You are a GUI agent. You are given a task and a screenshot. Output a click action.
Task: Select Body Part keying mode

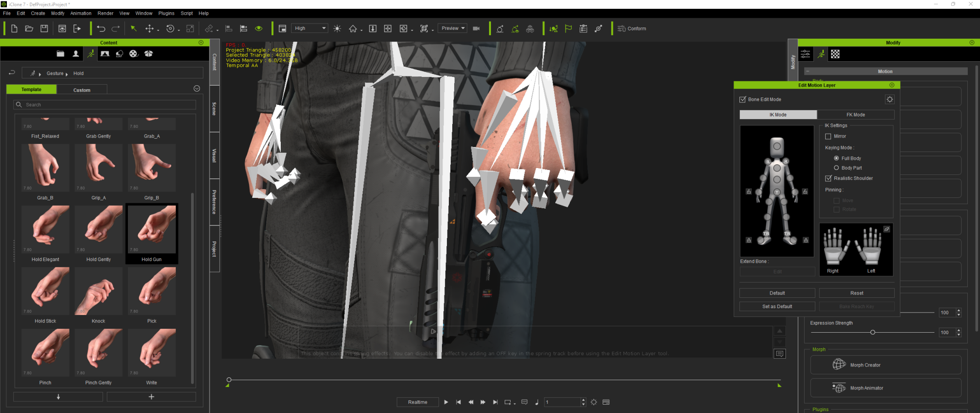click(836, 168)
